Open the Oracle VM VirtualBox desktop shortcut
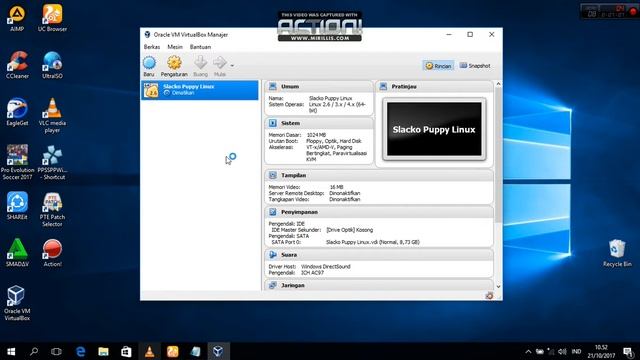The image size is (640, 360). (x=17, y=303)
